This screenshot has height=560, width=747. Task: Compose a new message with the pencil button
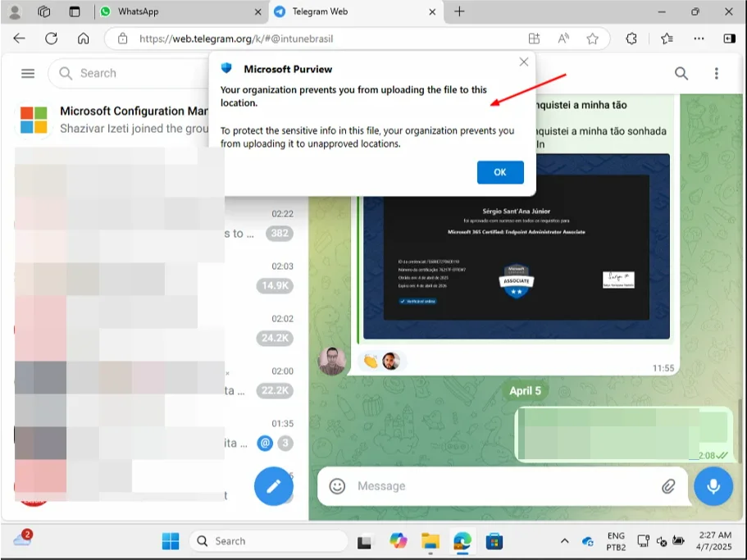tap(273, 485)
